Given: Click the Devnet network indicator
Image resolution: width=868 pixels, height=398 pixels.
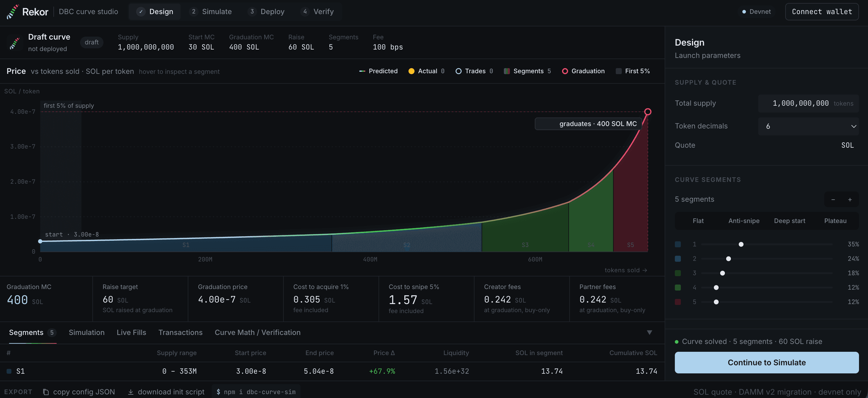Looking at the screenshot, I should tap(756, 12).
